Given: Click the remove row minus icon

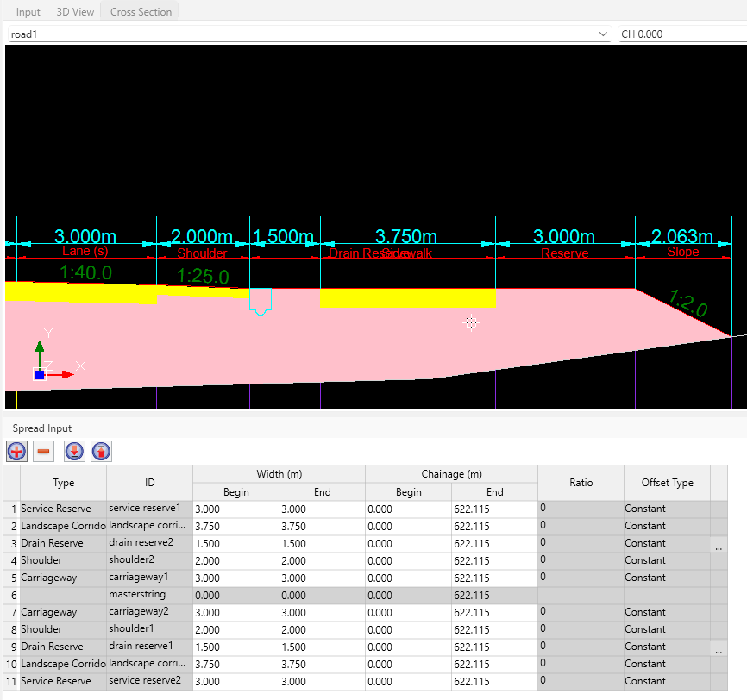Looking at the screenshot, I should 43,451.
